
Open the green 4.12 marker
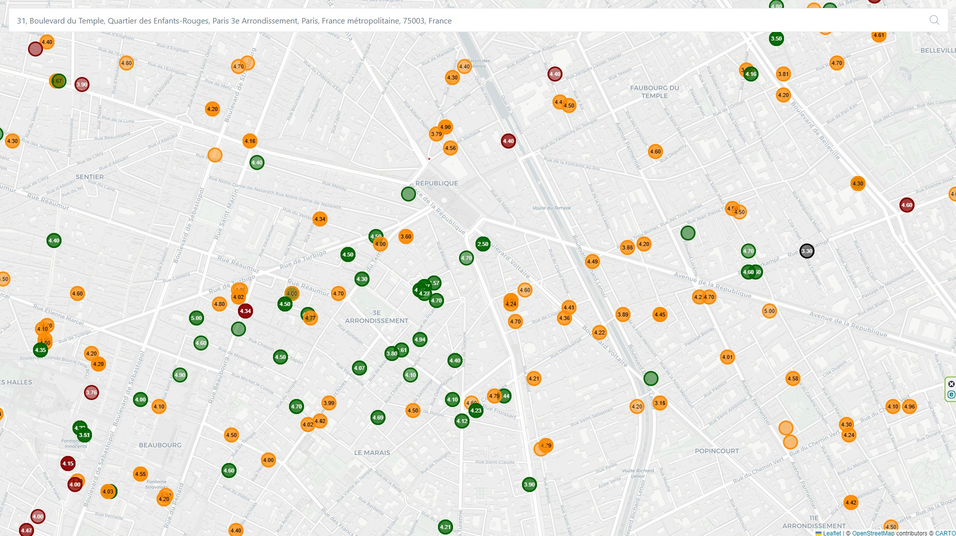point(462,421)
